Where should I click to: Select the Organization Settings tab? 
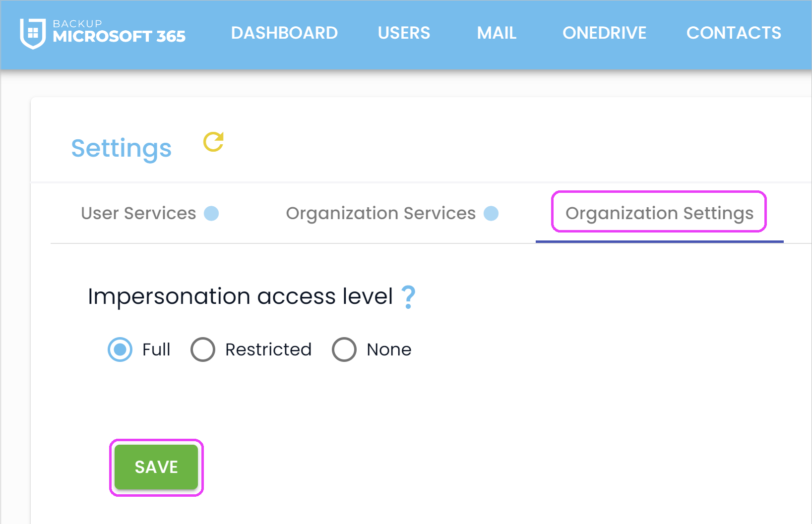point(659,213)
